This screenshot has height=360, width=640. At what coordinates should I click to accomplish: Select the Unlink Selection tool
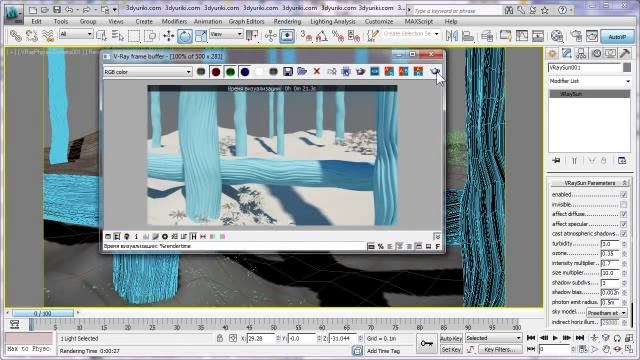tap(32, 36)
